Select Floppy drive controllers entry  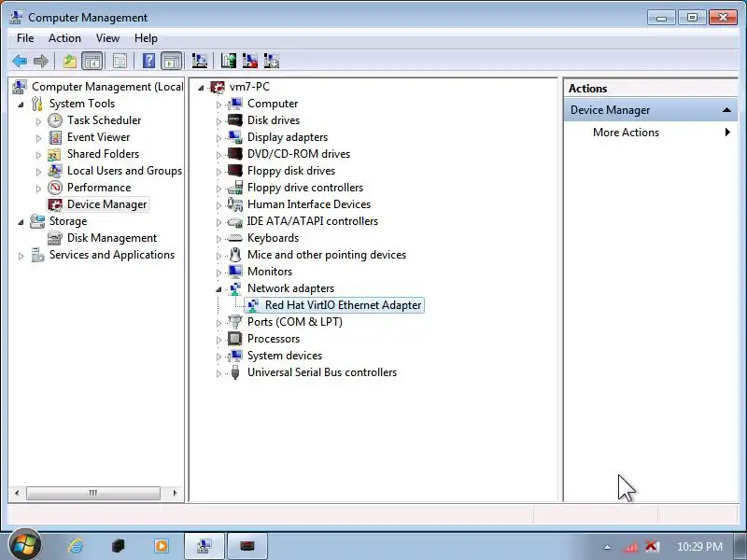click(305, 188)
